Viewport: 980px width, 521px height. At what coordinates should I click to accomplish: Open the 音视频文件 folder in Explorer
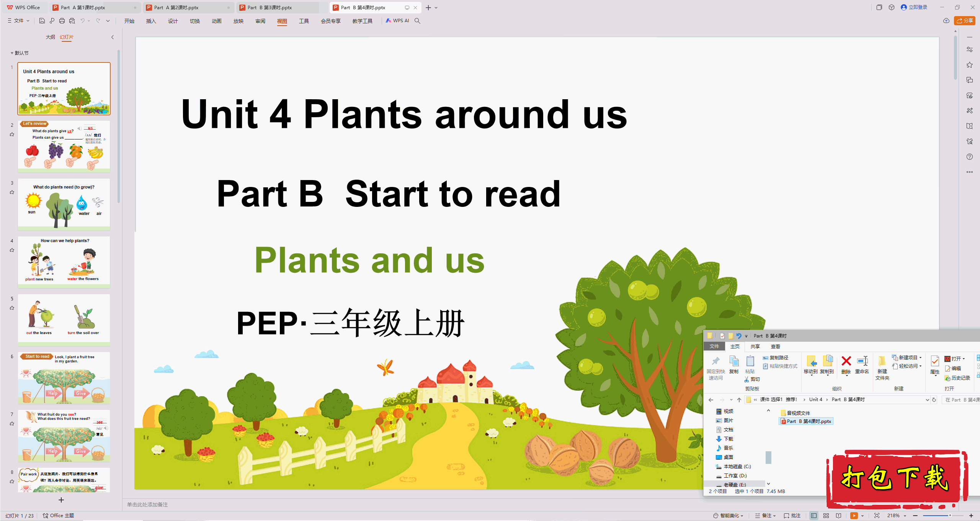795,413
